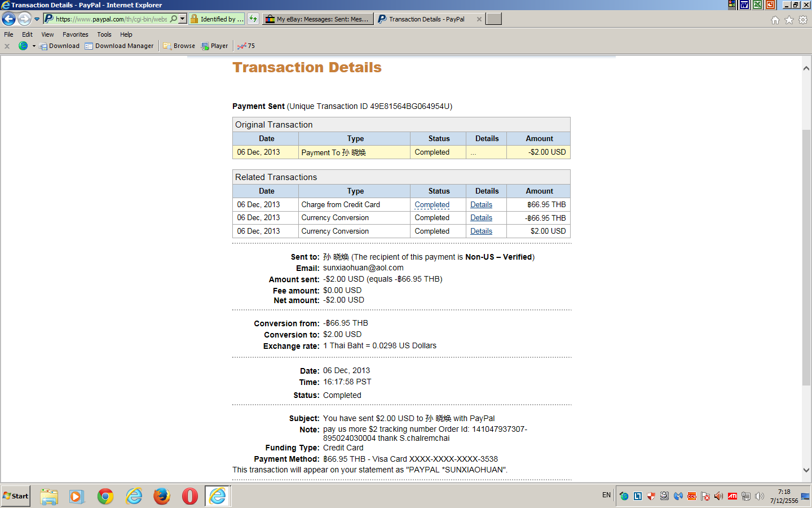Click the Download toolbar button

coord(59,46)
